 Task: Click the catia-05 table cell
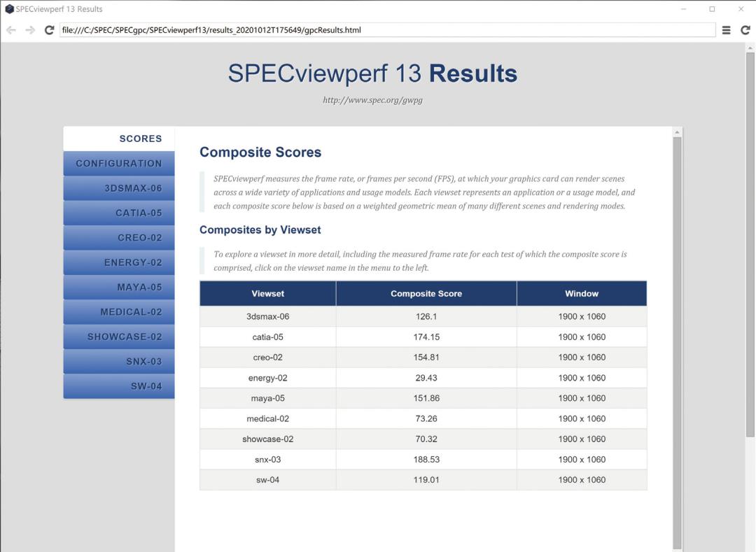tap(267, 337)
